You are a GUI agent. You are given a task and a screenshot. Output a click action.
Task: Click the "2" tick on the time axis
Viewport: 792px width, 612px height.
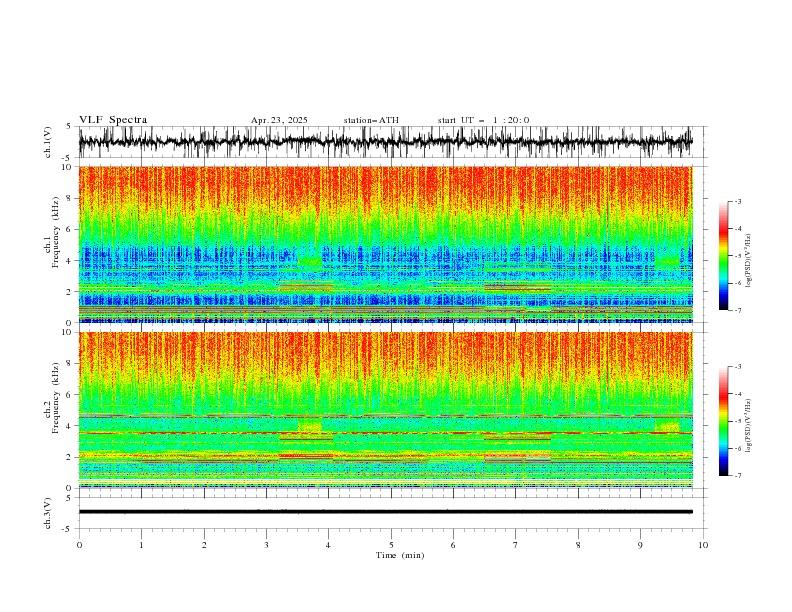point(204,545)
